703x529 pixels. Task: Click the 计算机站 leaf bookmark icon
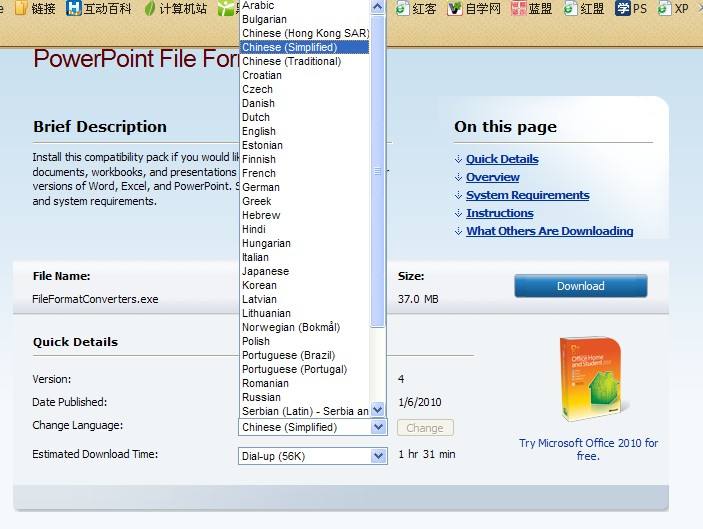tap(150, 9)
